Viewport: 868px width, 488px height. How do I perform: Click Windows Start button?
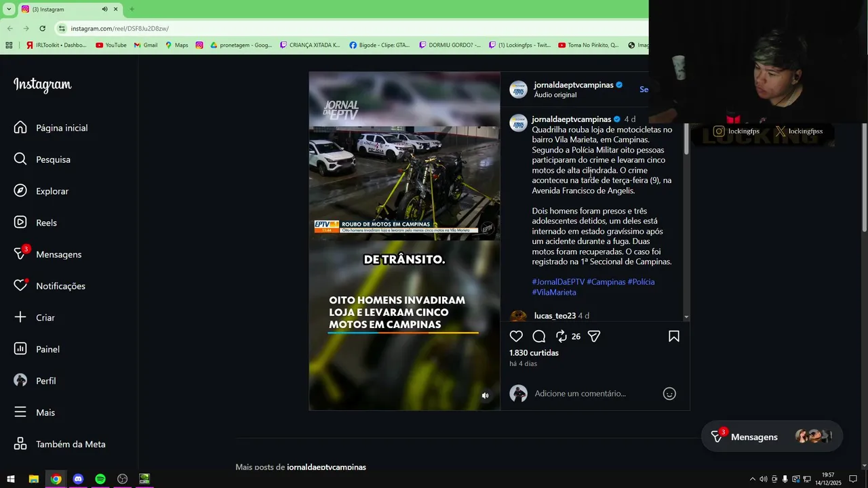pyautogui.click(x=11, y=479)
